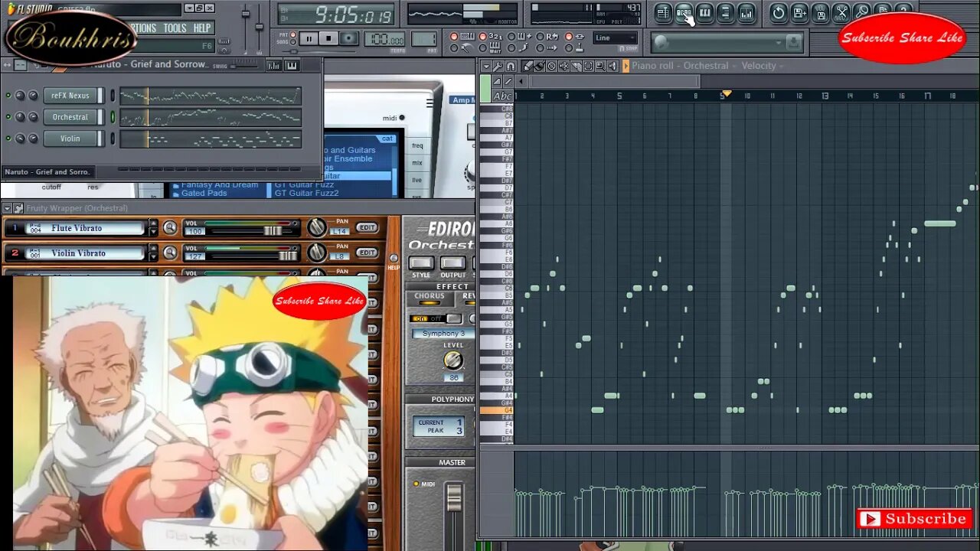Click the Abc note labels icon
This screenshot has width=980, height=551.
point(502,96)
